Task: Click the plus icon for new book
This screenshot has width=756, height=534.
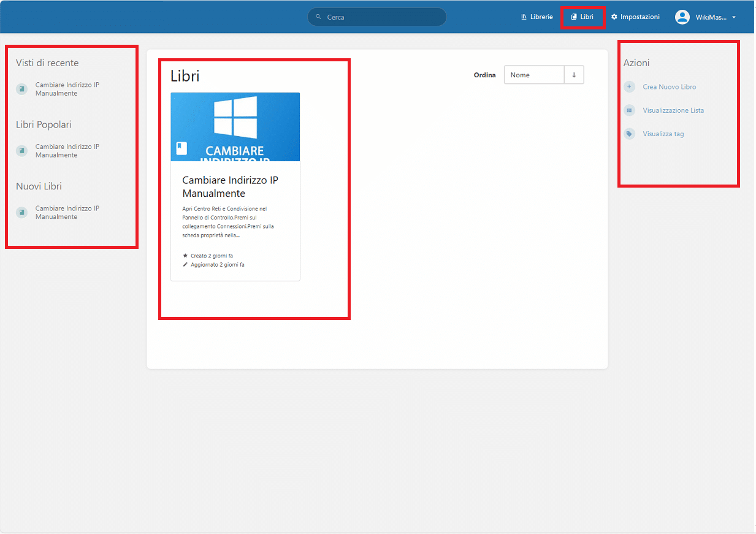Action: (630, 87)
